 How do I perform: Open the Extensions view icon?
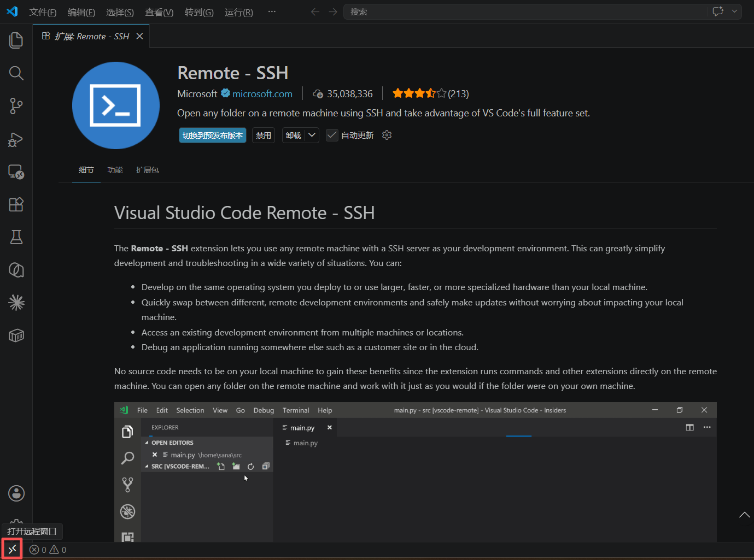(16, 204)
